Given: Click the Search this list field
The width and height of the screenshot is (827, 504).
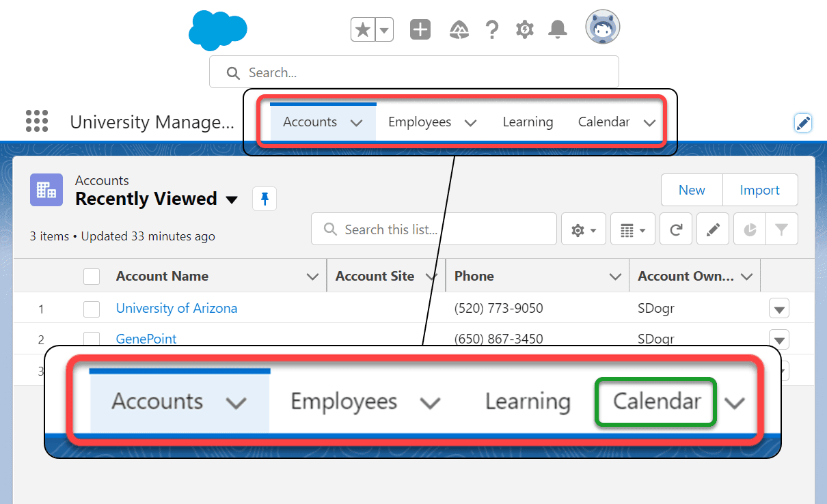Looking at the screenshot, I should [x=410, y=229].
